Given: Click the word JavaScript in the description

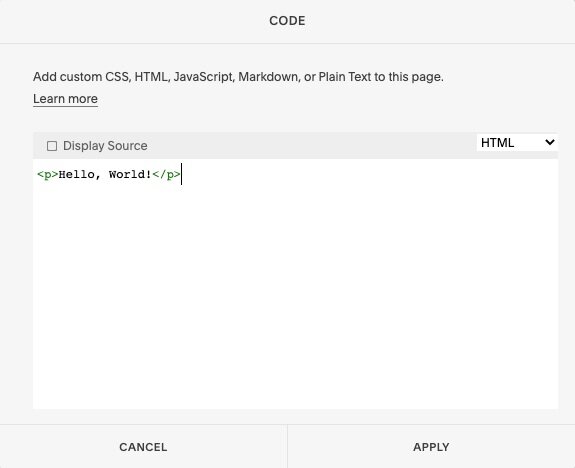Looking at the screenshot, I should click(x=204, y=77).
